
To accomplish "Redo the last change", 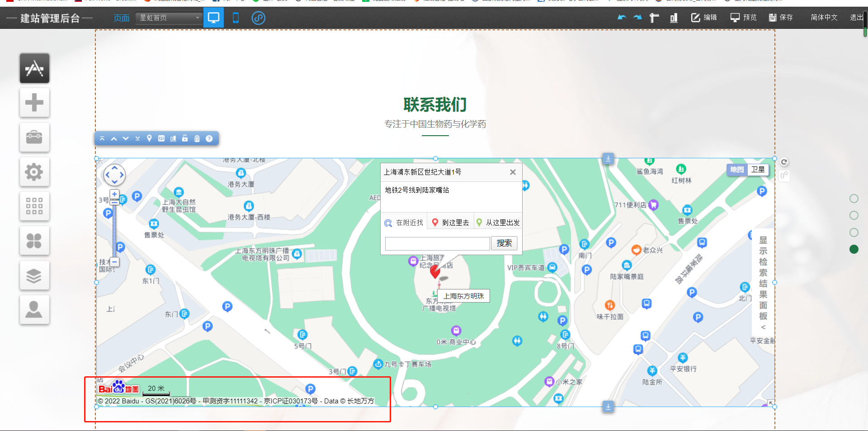I will coord(637,17).
